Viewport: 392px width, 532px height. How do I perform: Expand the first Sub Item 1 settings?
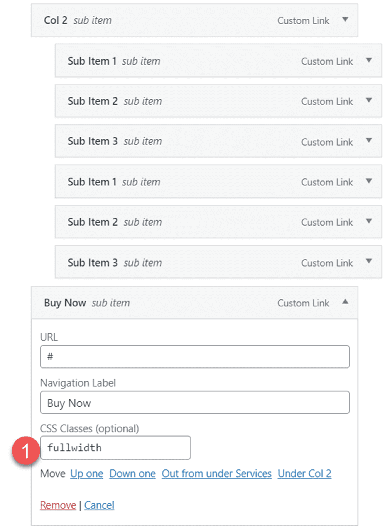click(369, 61)
